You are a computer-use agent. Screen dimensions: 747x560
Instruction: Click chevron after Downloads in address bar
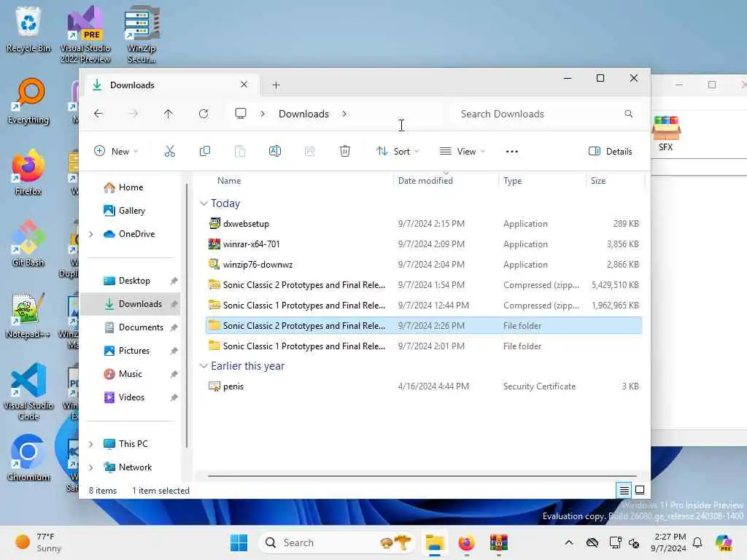[x=344, y=114]
